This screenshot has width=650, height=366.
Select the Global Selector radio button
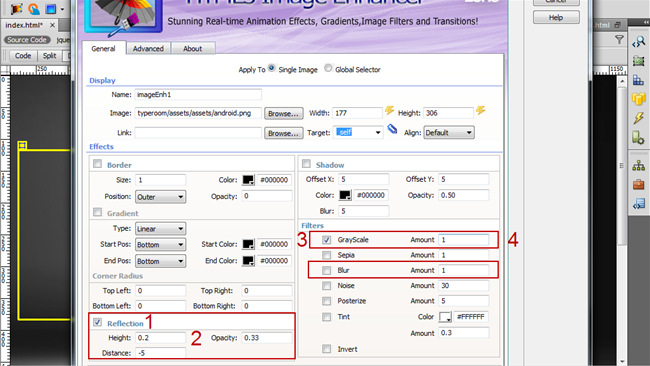pos(328,68)
